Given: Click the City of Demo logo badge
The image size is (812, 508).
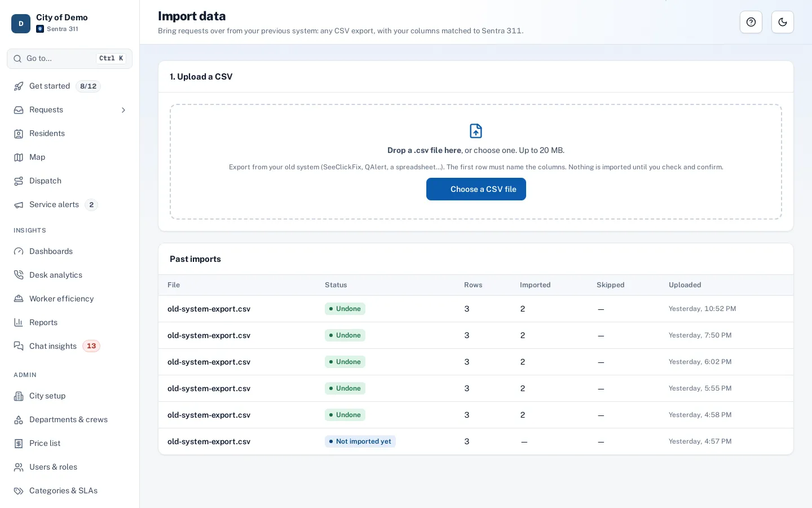Looking at the screenshot, I should point(21,24).
